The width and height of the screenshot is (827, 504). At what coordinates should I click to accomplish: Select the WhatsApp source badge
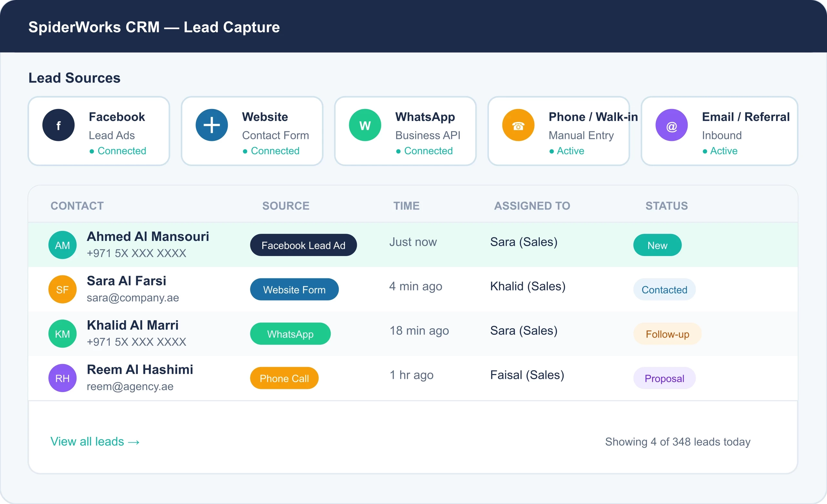[290, 334]
